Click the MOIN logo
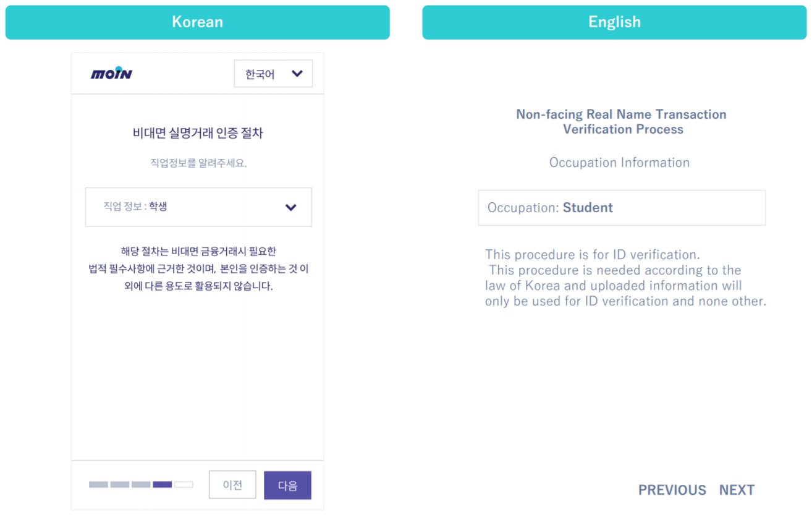The image size is (812, 530). point(111,74)
